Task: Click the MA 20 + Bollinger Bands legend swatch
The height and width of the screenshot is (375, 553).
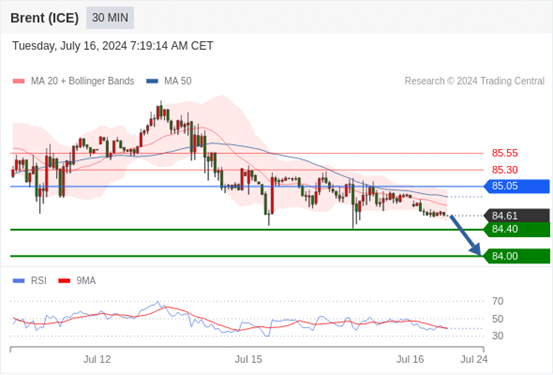Action: pos(19,81)
